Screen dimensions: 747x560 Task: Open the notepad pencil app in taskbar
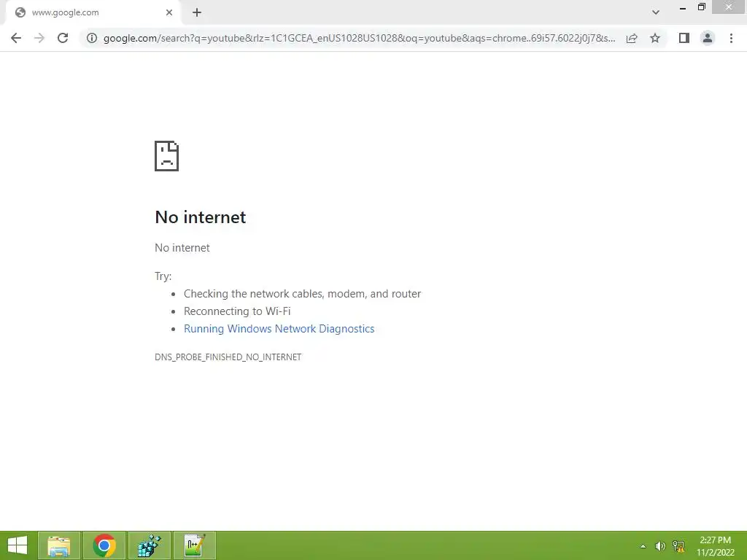click(x=194, y=545)
